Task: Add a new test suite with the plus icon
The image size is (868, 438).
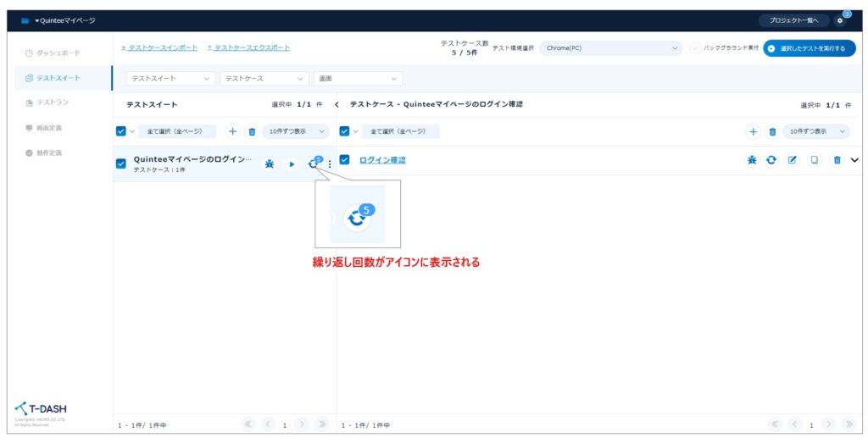Action: (233, 131)
